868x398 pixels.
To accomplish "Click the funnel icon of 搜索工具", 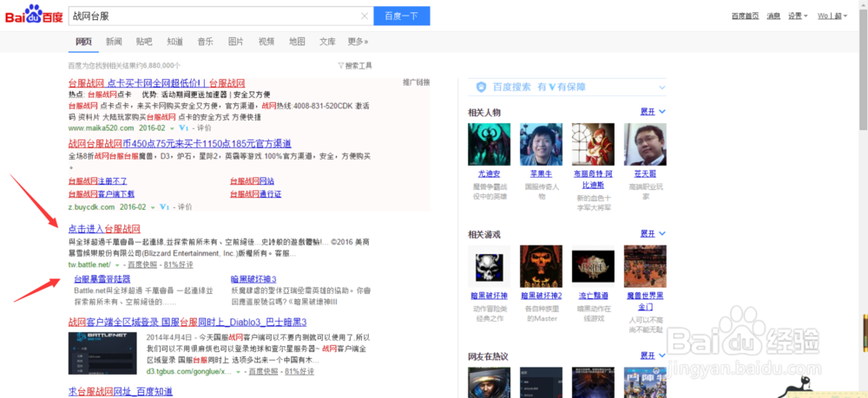I will (x=341, y=66).
